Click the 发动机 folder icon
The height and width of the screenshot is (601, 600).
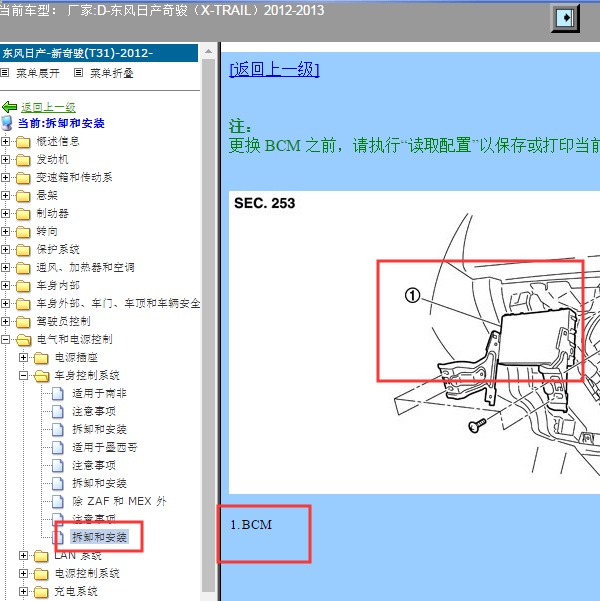(x=23, y=160)
